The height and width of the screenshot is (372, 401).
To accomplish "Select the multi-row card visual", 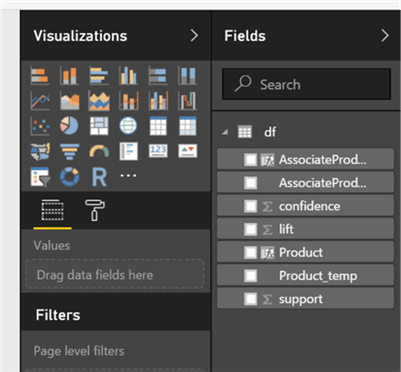I will point(128,151).
